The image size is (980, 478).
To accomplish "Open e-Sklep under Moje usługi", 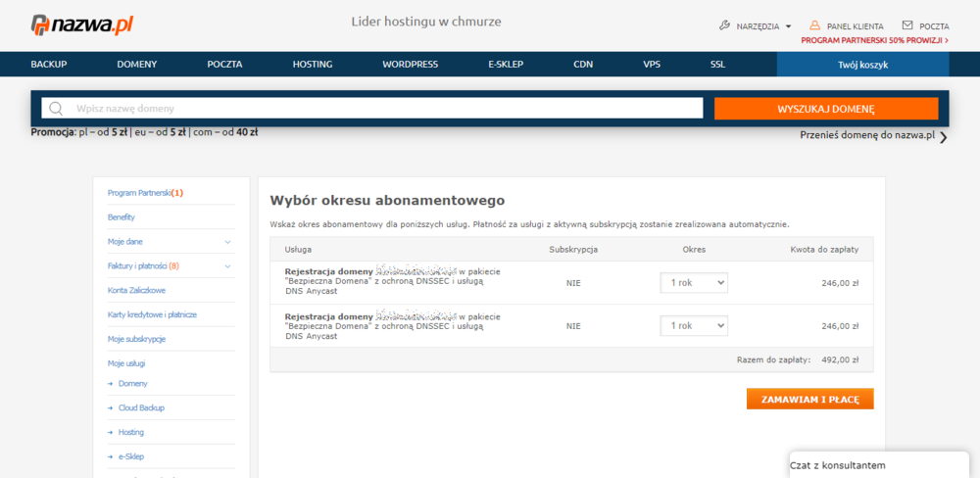I will 130,456.
